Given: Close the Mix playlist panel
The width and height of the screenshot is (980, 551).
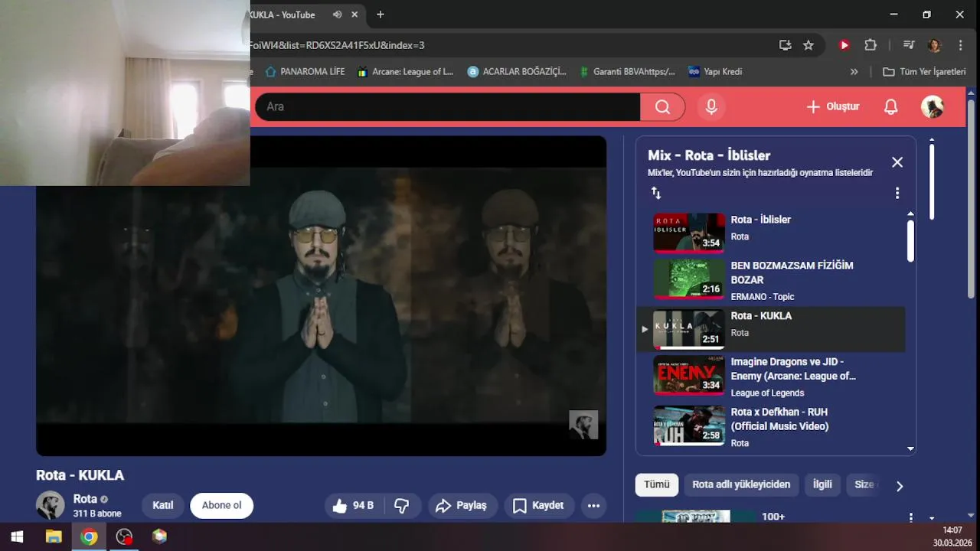Looking at the screenshot, I should [897, 162].
